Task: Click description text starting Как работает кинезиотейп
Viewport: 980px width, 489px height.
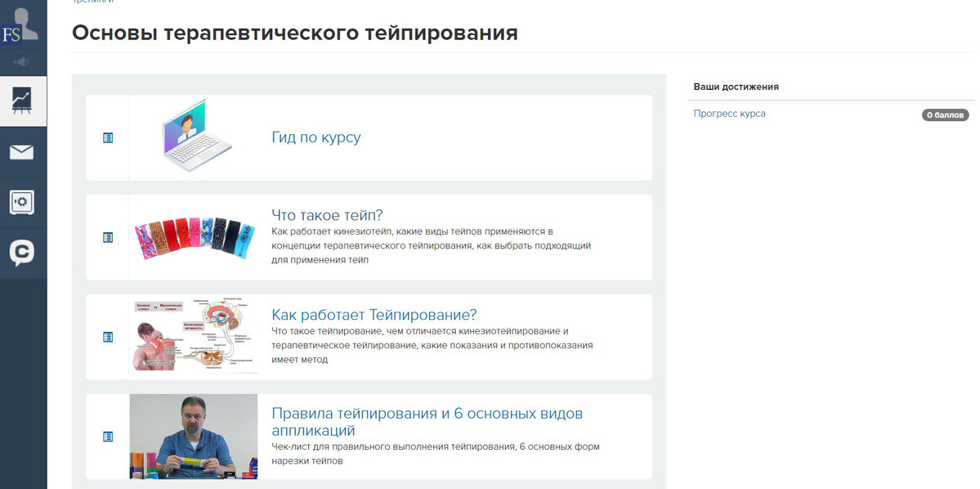Action: pyautogui.click(x=432, y=246)
